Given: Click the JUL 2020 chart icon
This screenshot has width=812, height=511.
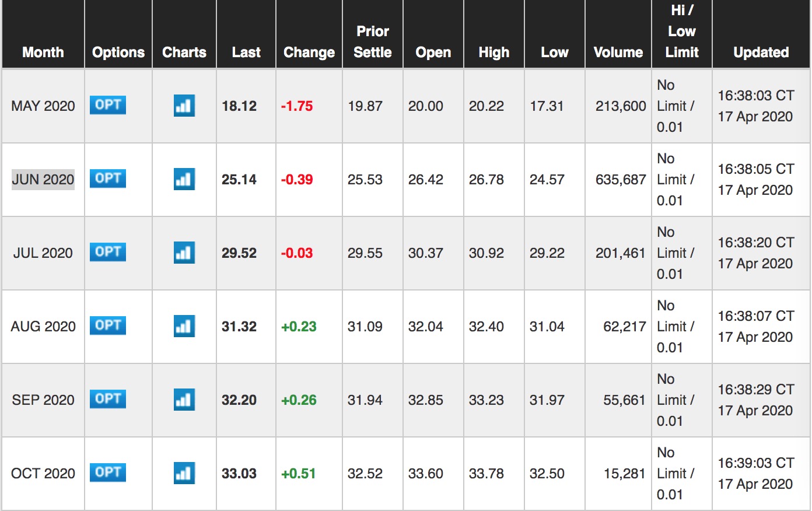Looking at the screenshot, I should tap(184, 253).
